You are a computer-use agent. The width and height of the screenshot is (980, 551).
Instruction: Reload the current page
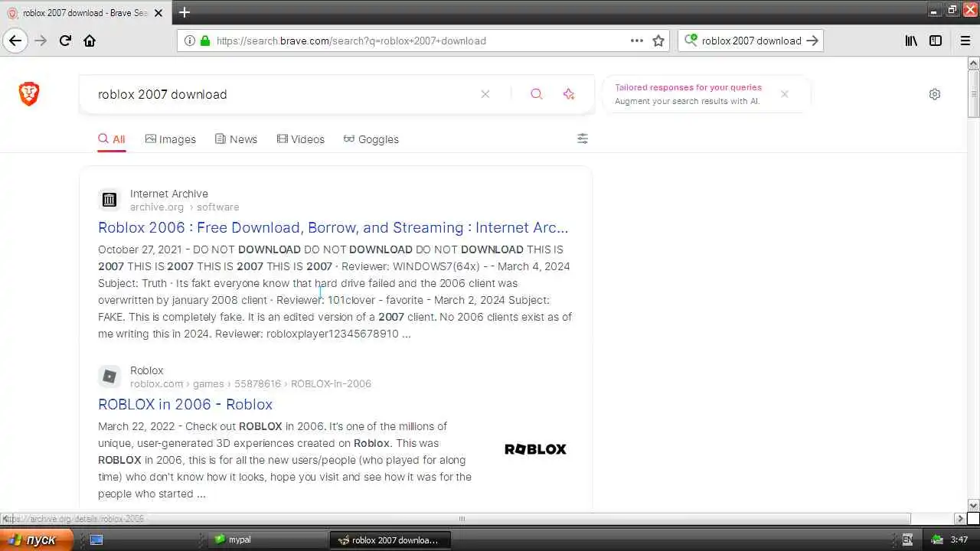(65, 41)
